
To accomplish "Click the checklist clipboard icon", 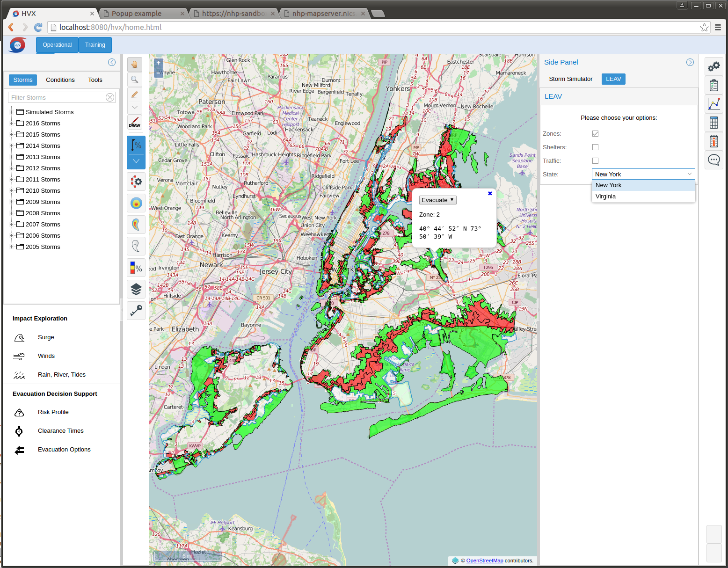I will tap(714, 85).
